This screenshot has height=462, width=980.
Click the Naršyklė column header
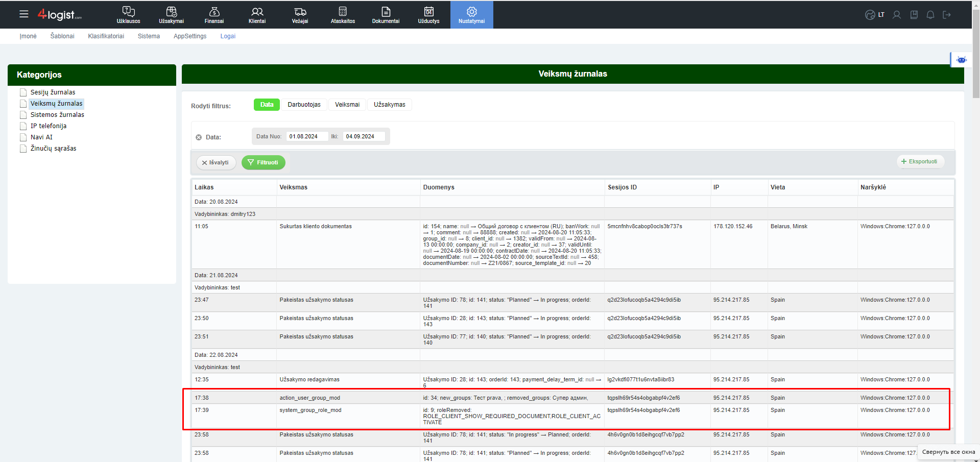coord(905,187)
